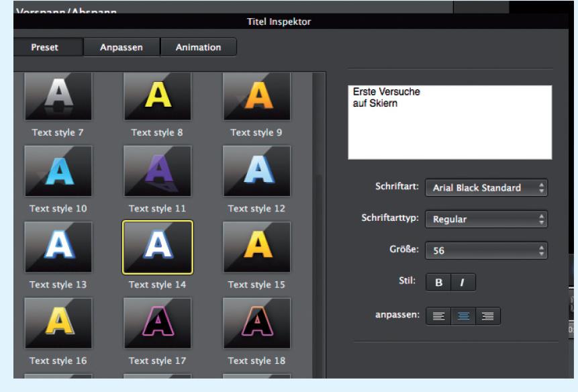Click the Text style 16 label
This screenshot has width=578, height=392.
tap(58, 360)
